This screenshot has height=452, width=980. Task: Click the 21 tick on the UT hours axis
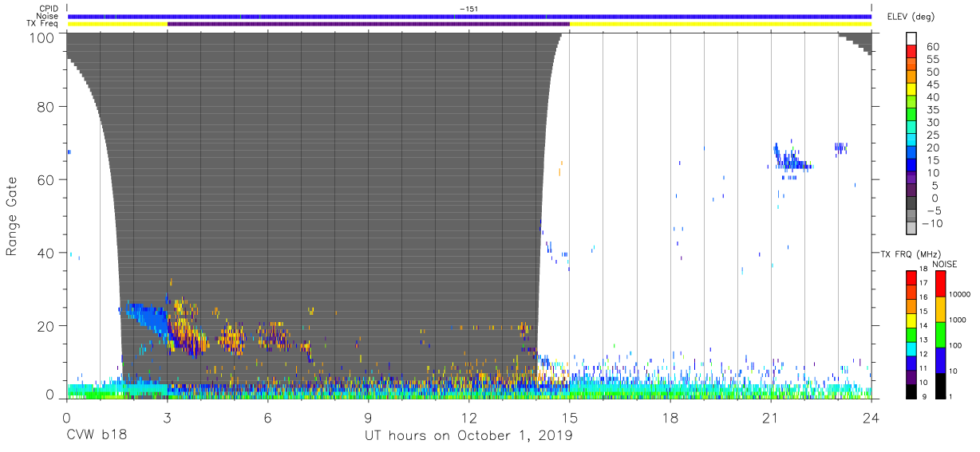point(770,418)
